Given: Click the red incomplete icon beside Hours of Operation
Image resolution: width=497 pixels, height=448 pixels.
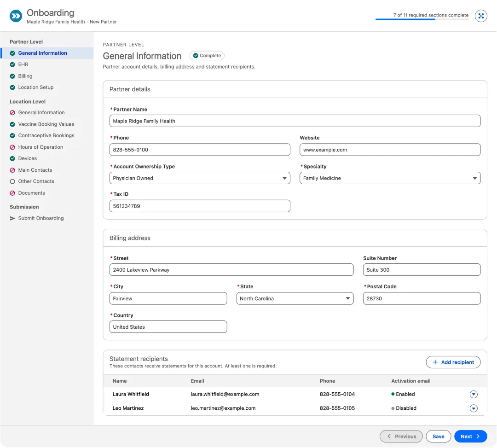Looking at the screenshot, I should [x=12, y=147].
